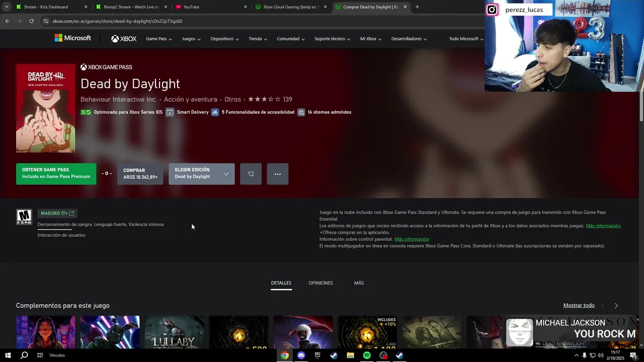644x362 pixels.
Task: Open Epic Games Launcher from the taskbar
Action: coord(317,355)
